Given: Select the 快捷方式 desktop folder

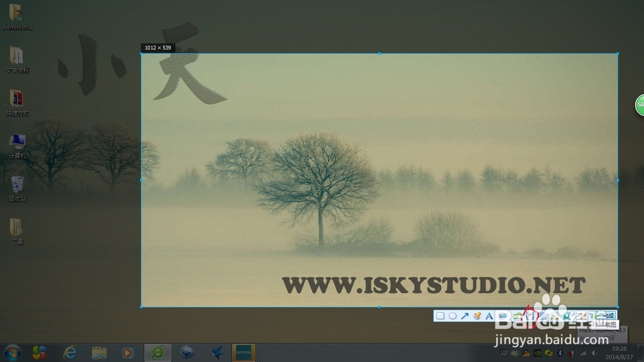Looking at the screenshot, I should [17, 102].
